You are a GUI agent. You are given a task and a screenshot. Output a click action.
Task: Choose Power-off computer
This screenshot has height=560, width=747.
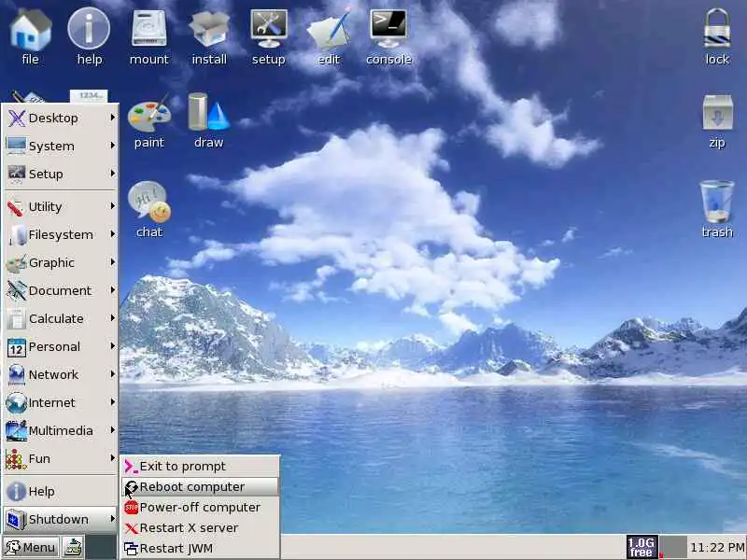[x=200, y=507]
